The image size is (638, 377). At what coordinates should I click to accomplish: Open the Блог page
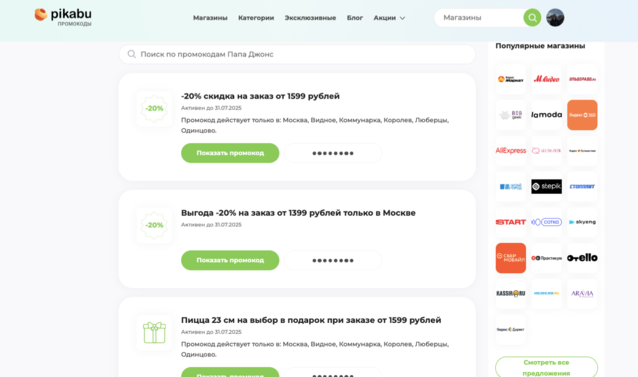point(355,18)
